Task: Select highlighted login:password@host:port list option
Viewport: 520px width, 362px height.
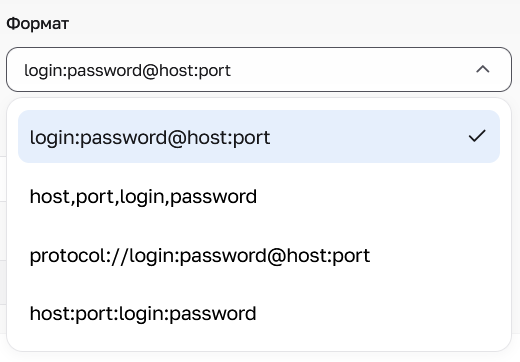Action: pyautogui.click(x=259, y=137)
